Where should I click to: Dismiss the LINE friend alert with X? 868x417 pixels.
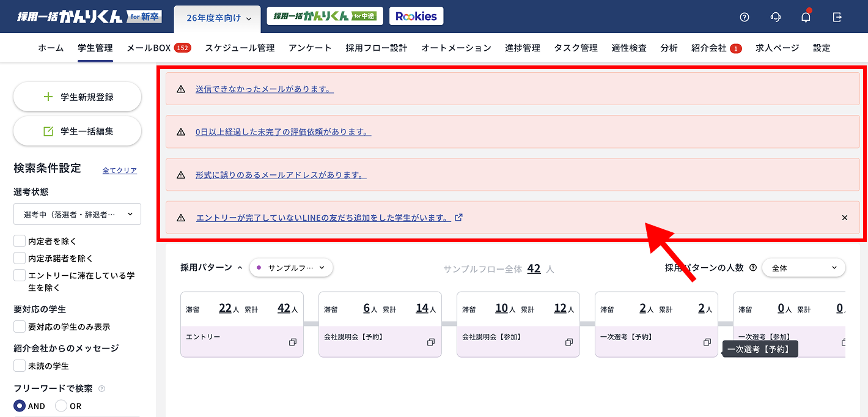point(844,218)
